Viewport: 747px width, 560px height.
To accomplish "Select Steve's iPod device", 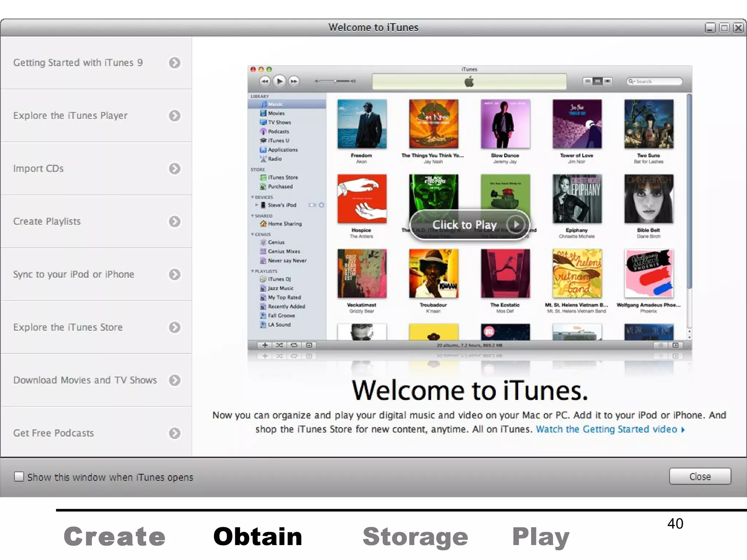I will click(282, 205).
